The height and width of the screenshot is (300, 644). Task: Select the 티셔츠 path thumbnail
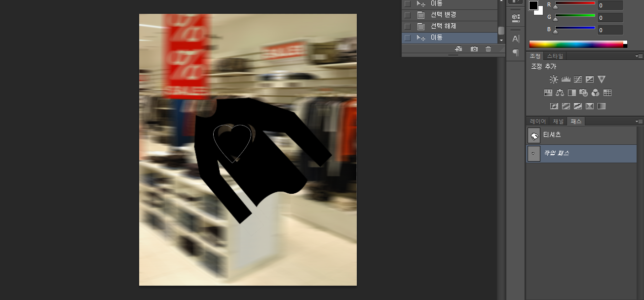click(533, 135)
